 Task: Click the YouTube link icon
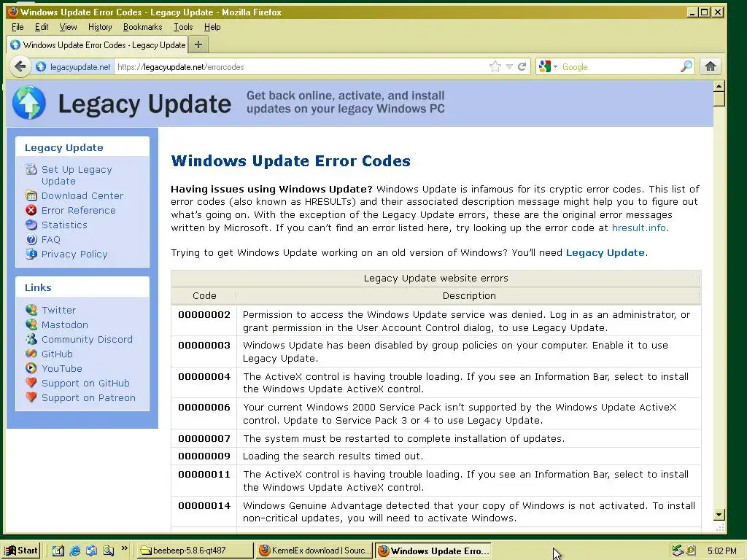click(31, 368)
